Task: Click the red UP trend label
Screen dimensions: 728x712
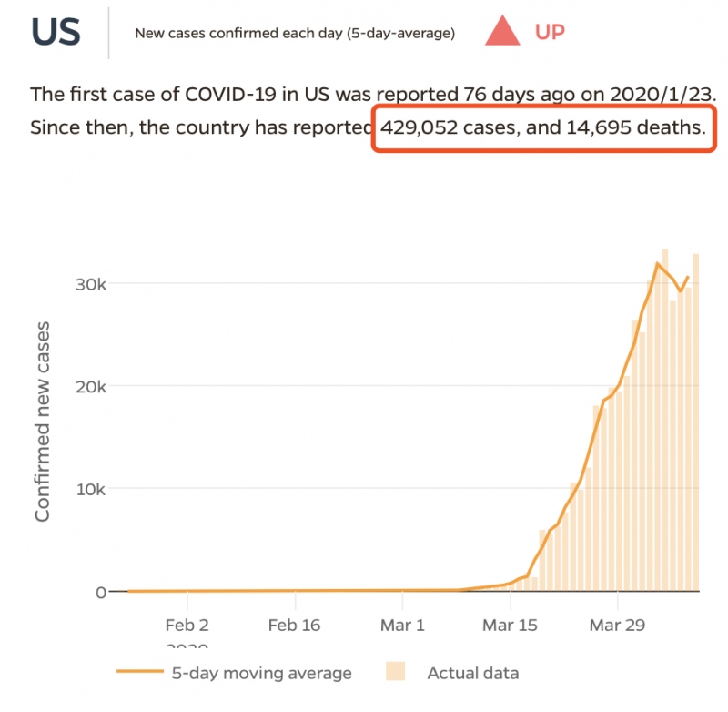Action: (x=550, y=32)
